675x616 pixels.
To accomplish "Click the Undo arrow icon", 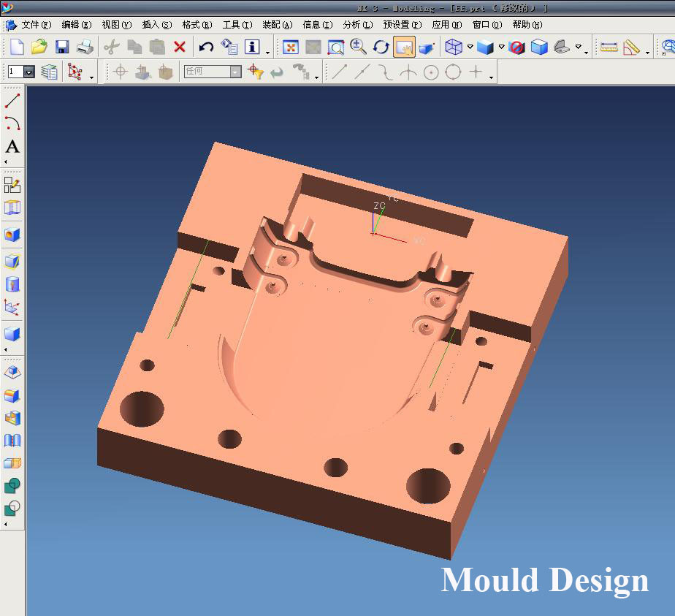I will [x=206, y=47].
